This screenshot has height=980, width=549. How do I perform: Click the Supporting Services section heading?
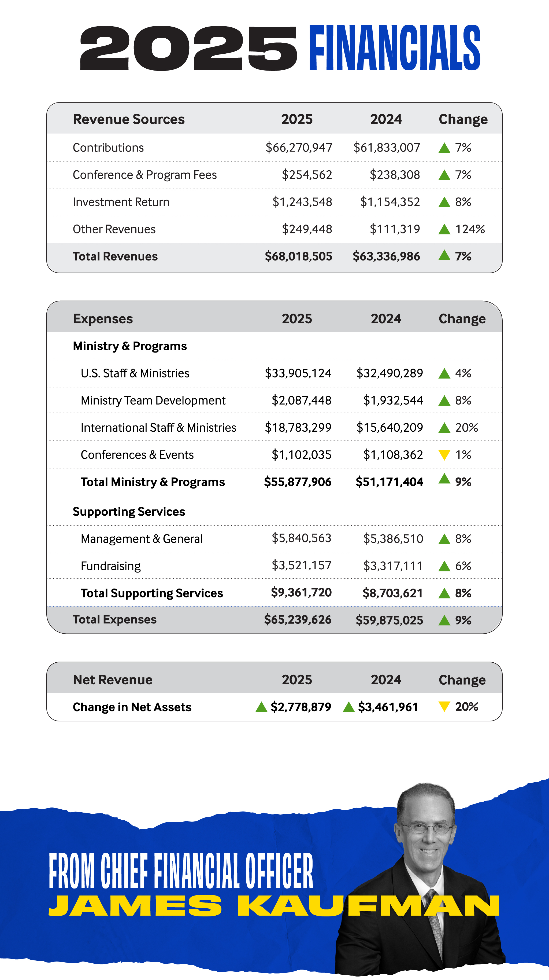129,512
